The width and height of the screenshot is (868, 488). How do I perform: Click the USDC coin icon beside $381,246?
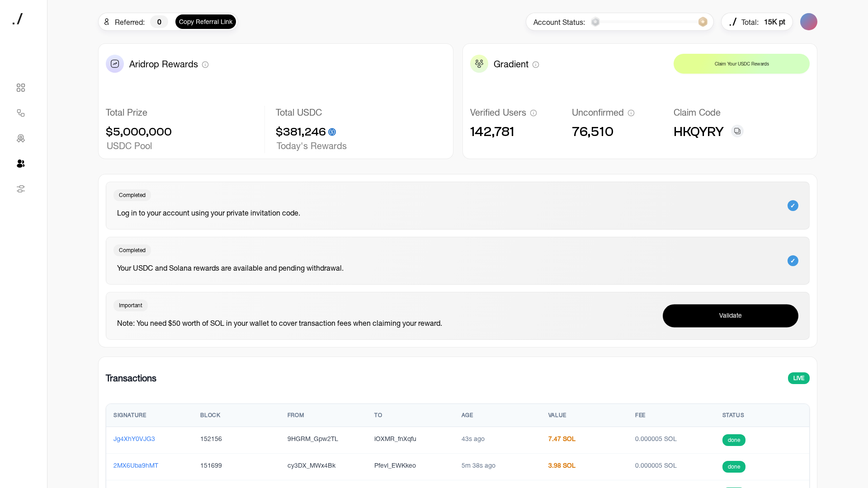[x=332, y=132]
